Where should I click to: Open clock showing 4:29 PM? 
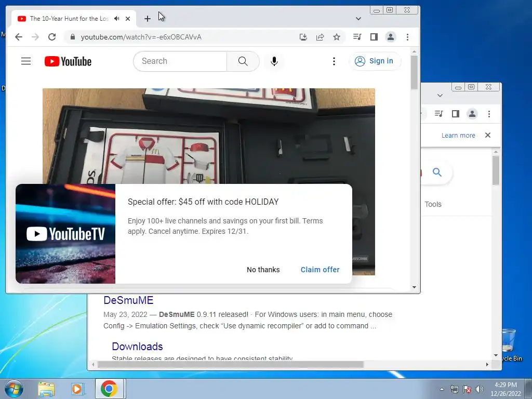(506, 389)
